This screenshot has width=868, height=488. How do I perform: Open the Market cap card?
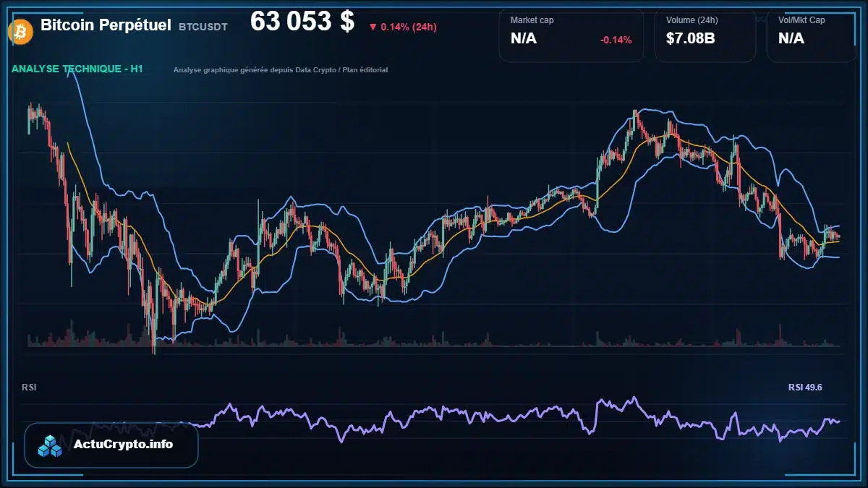click(x=571, y=35)
